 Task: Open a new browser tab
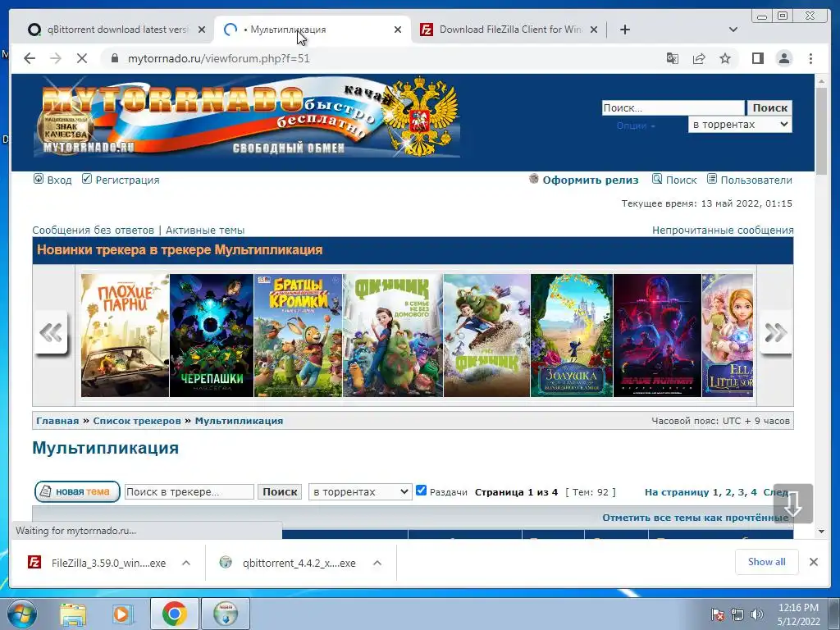624,30
